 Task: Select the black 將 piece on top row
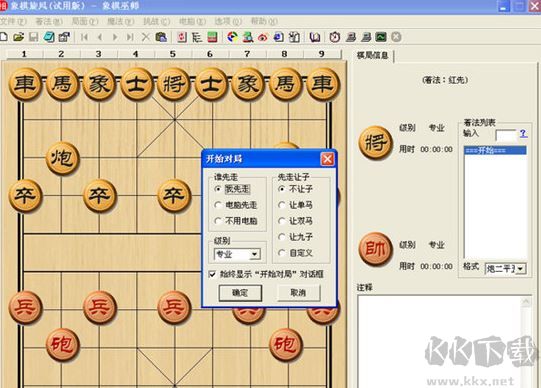[x=174, y=84]
